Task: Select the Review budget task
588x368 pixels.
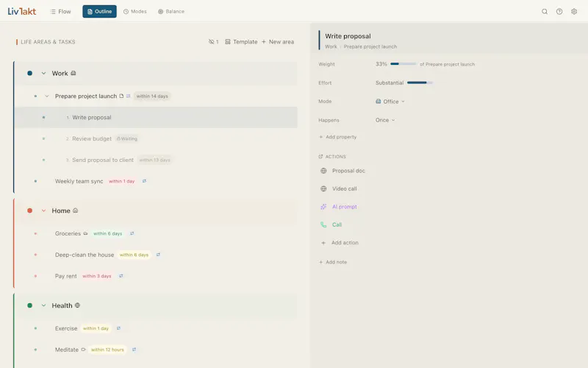Action: (x=92, y=138)
